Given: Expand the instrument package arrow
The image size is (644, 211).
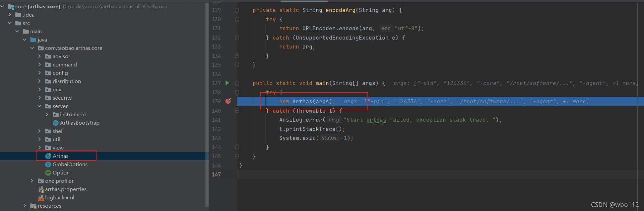Looking at the screenshot, I should click(x=47, y=114).
